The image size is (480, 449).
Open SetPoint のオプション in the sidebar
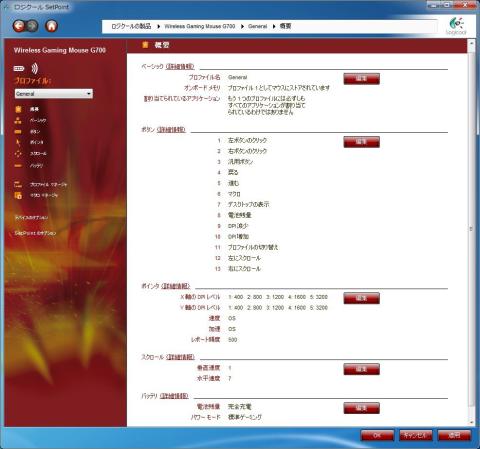tap(35, 233)
